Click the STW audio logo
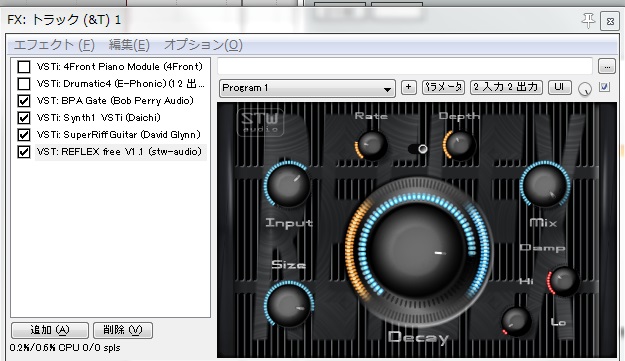Screen dimensions: 625x361 coord(260,122)
